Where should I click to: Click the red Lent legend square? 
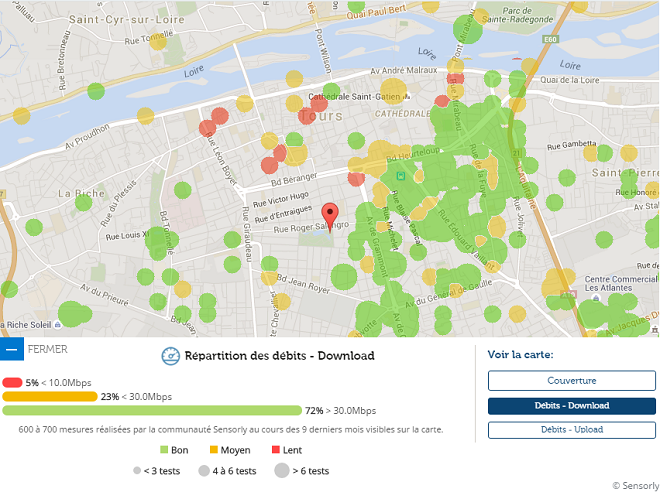276,450
